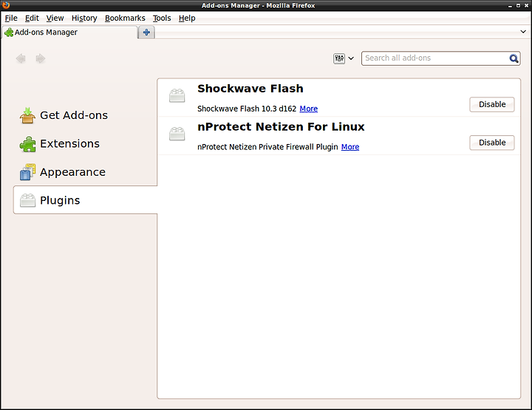This screenshot has width=532, height=410.
Task: Open the File menu
Action: [x=11, y=18]
